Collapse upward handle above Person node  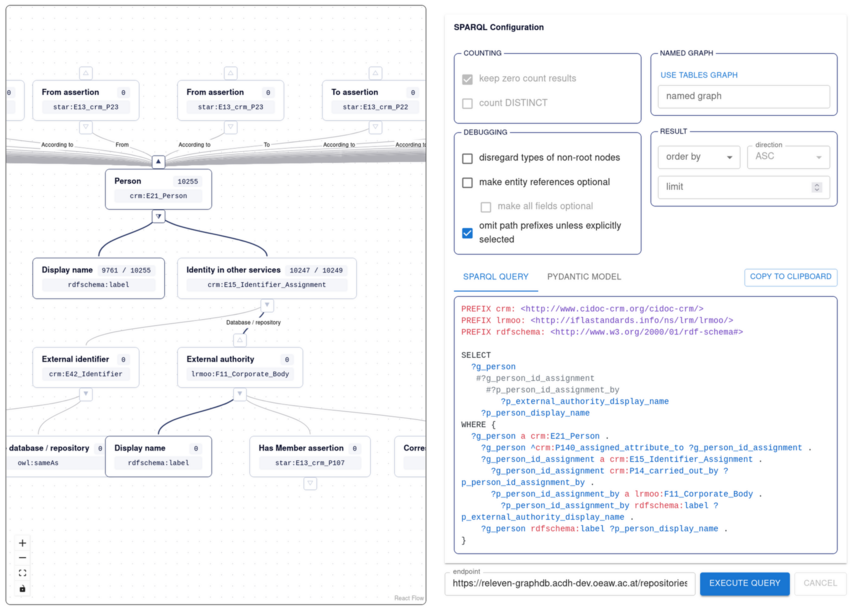158,162
